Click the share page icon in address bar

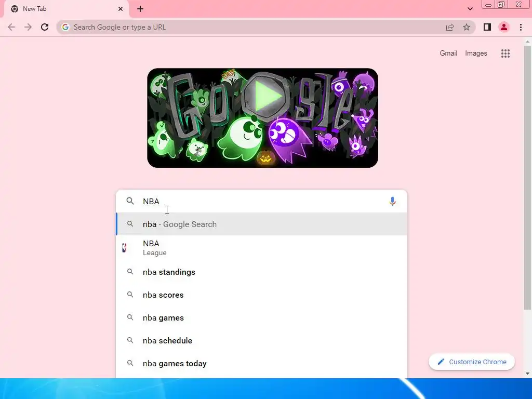click(450, 27)
